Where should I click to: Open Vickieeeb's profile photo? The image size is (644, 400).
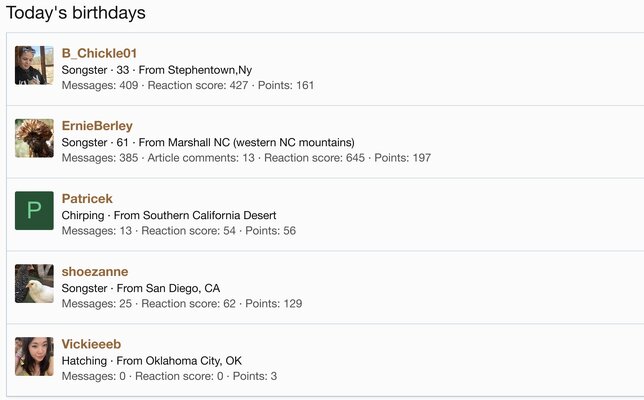(34, 356)
